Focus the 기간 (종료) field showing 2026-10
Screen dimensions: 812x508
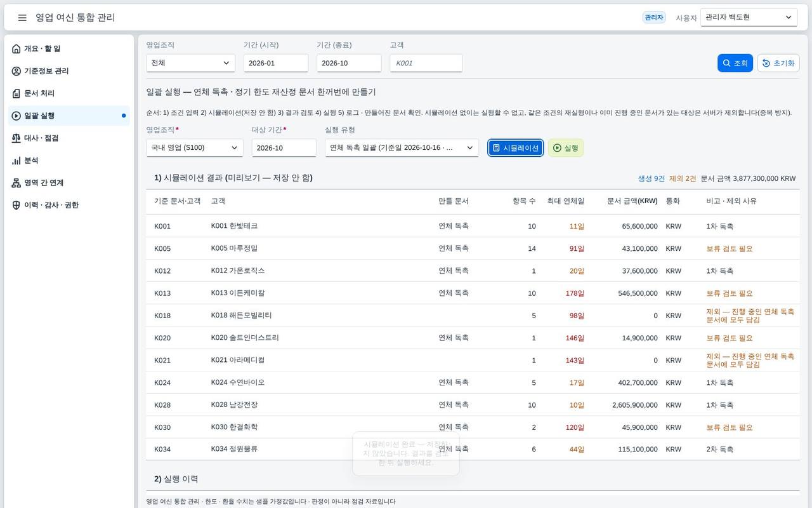[349, 63]
